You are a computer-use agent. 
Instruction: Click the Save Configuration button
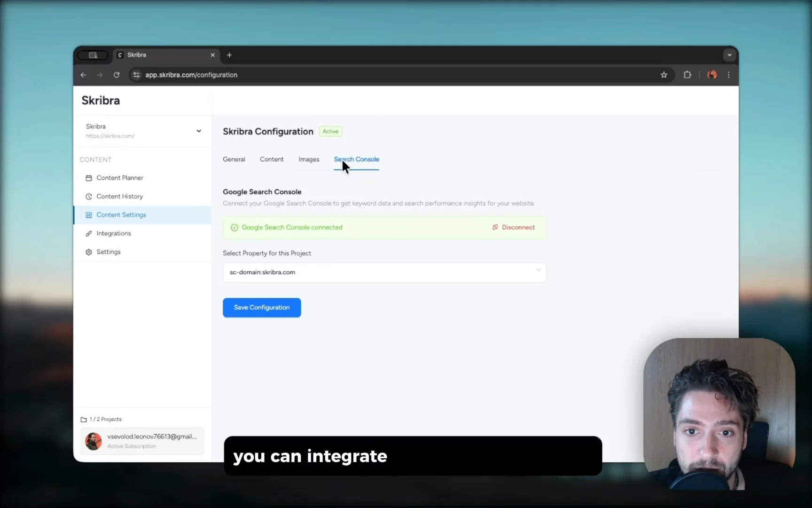tap(262, 308)
